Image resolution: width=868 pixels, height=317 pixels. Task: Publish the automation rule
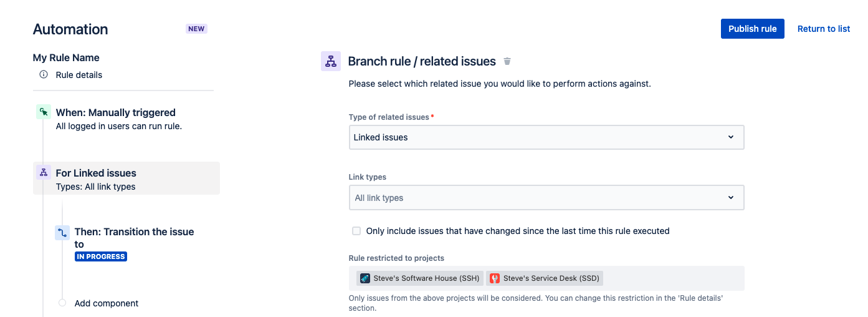752,29
